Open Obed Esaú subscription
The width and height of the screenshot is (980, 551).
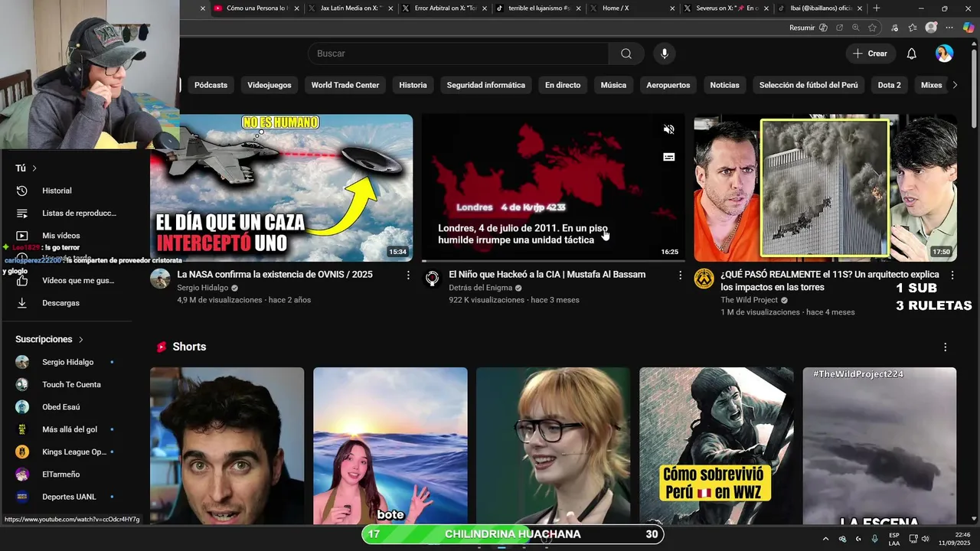click(x=69, y=407)
